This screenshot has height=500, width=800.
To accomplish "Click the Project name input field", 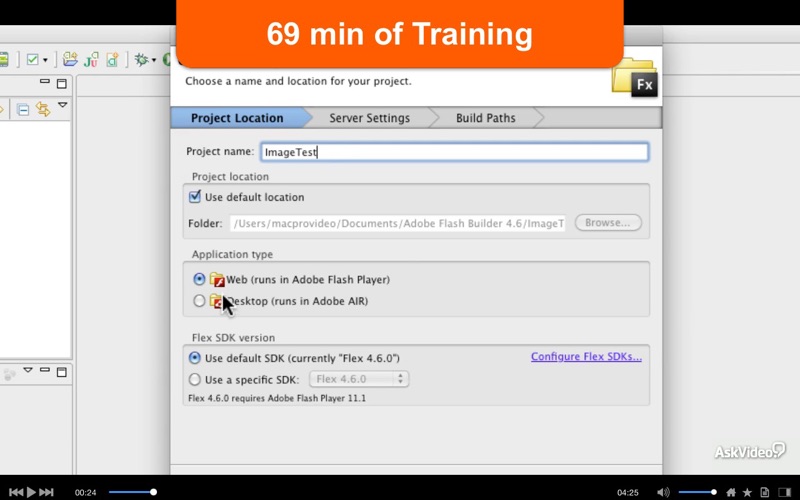I will pos(454,152).
